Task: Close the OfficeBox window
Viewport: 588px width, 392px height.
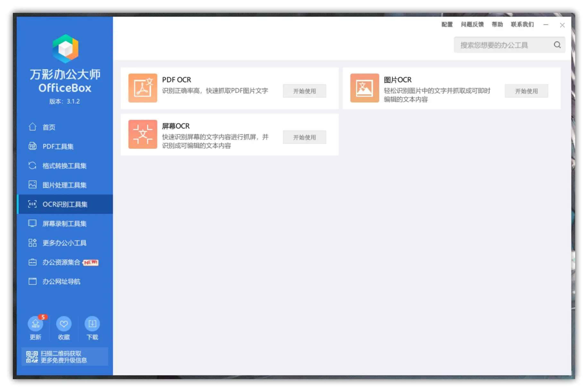Action: pyautogui.click(x=562, y=25)
